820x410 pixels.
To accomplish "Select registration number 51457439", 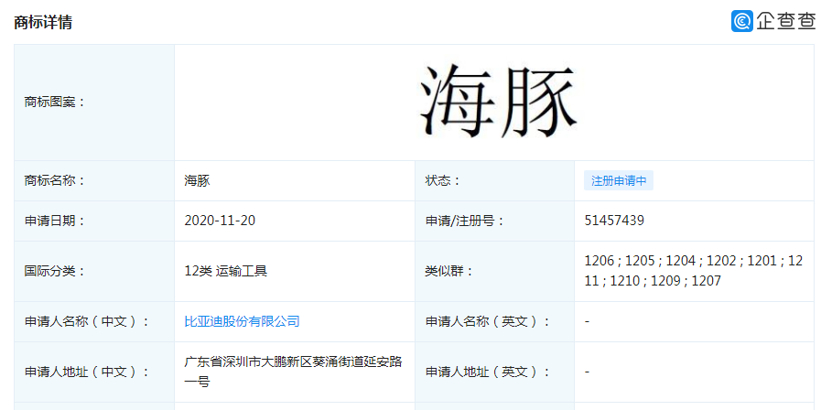I will (x=614, y=221).
